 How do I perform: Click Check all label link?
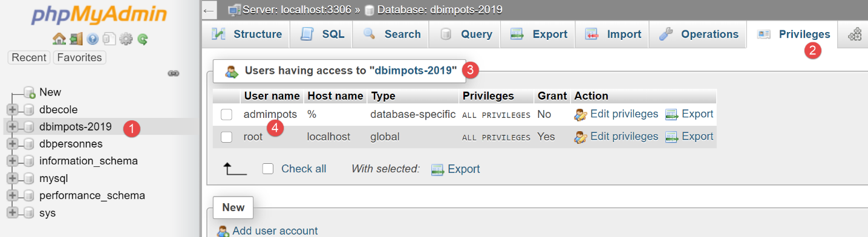click(304, 169)
